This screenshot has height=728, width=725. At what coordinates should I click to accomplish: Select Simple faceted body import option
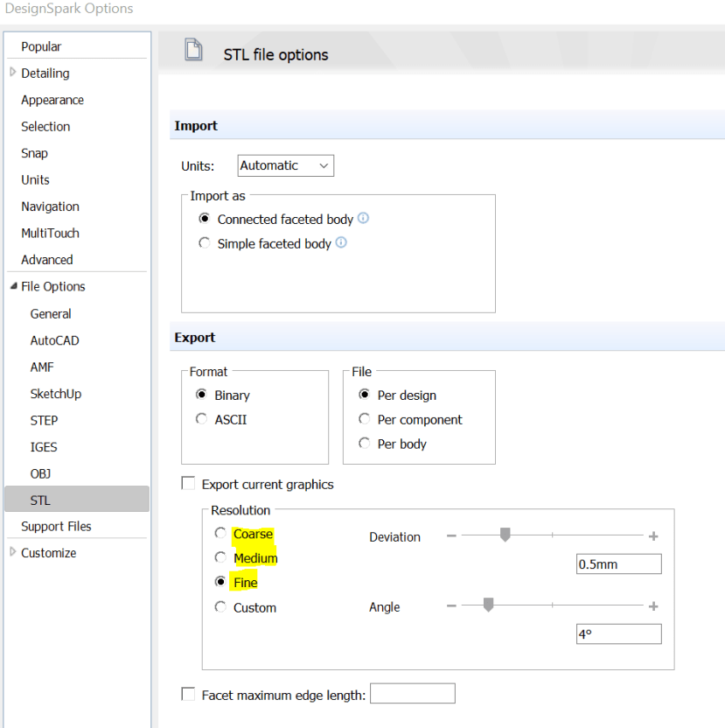pyautogui.click(x=205, y=243)
